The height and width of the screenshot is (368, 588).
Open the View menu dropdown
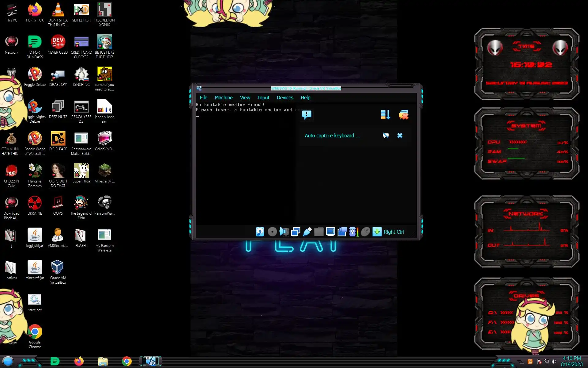245,98
